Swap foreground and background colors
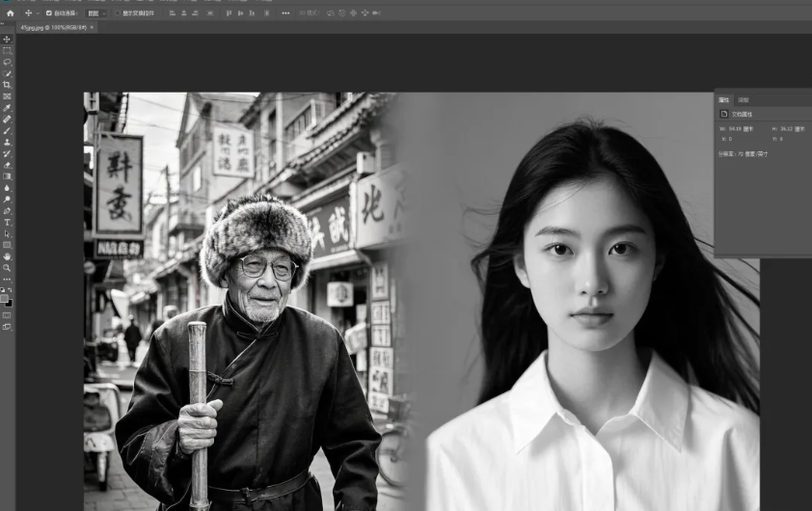The width and height of the screenshot is (812, 511). [x=10, y=290]
